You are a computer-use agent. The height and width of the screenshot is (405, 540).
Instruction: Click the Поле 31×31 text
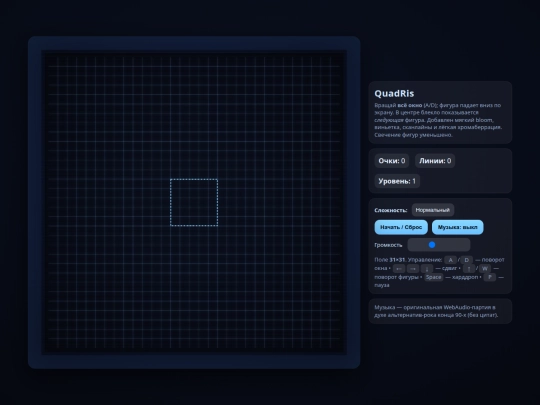point(390,260)
